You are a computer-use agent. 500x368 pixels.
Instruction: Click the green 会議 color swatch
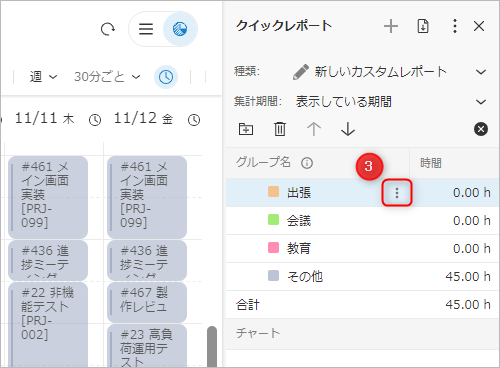coord(273,220)
